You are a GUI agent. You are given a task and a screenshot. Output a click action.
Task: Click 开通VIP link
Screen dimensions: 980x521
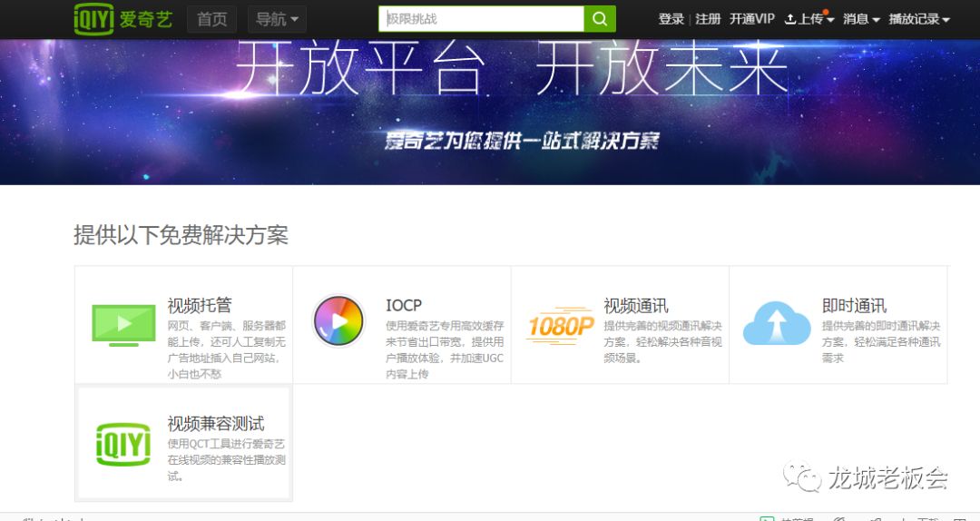752,19
